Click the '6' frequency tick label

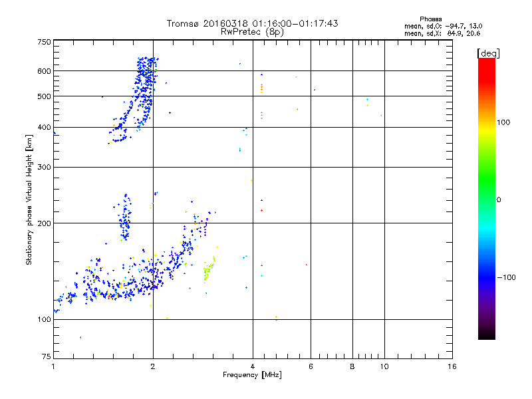(311, 366)
